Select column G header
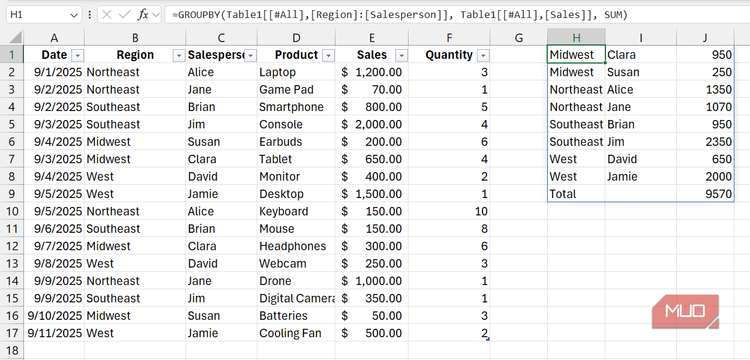 point(519,38)
